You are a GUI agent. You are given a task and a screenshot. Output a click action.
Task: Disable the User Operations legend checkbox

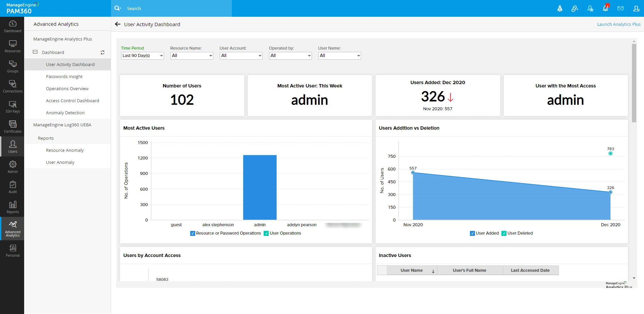(x=266, y=233)
